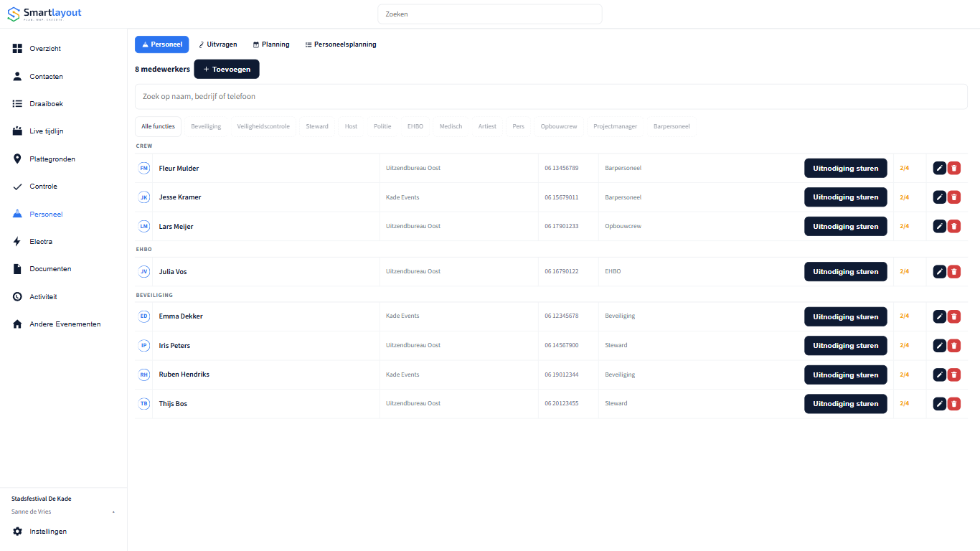Add a new employee with Toevoegen
The width and height of the screenshot is (980, 551).
tap(227, 70)
